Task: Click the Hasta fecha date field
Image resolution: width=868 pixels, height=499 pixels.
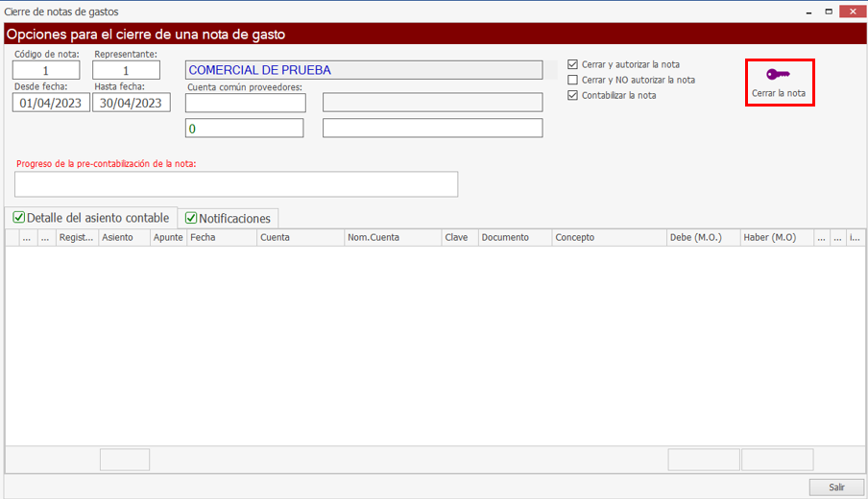Action: coord(131,103)
